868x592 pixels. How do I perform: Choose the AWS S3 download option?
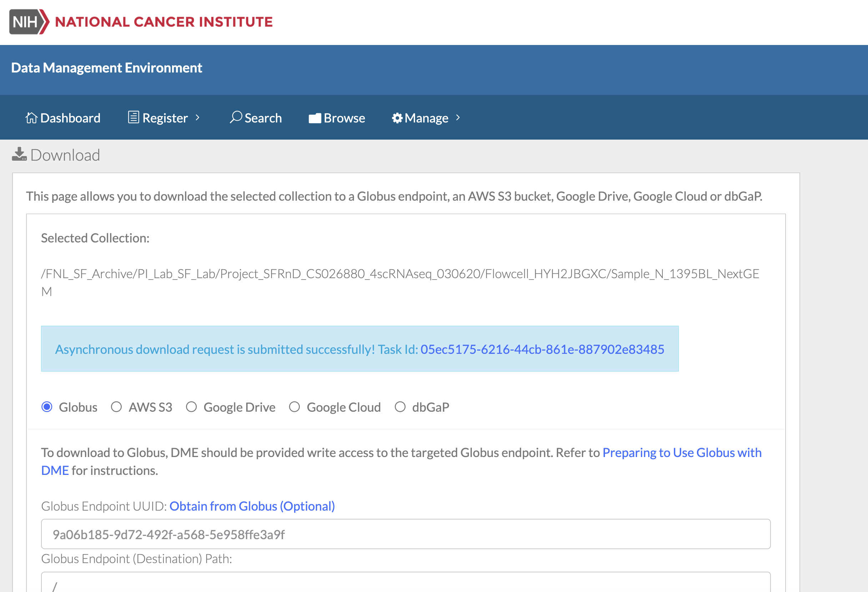tap(116, 407)
